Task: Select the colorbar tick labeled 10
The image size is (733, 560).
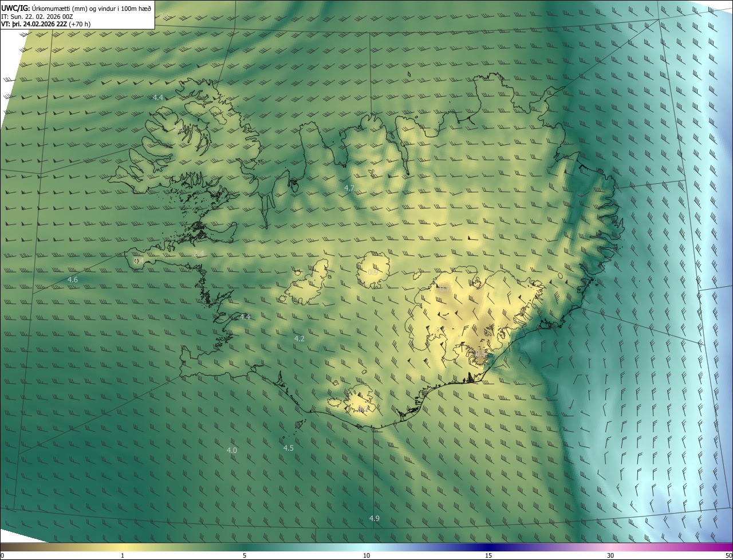Action: pos(366,555)
